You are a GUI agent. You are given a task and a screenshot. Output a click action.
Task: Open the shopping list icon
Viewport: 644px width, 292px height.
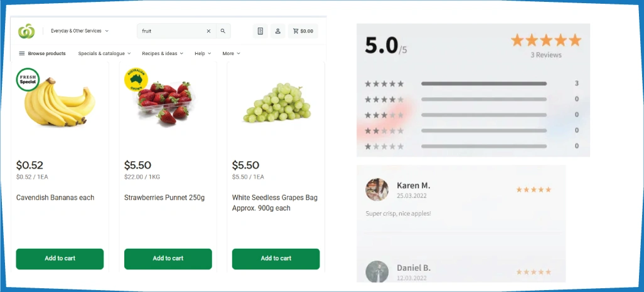pyautogui.click(x=260, y=31)
